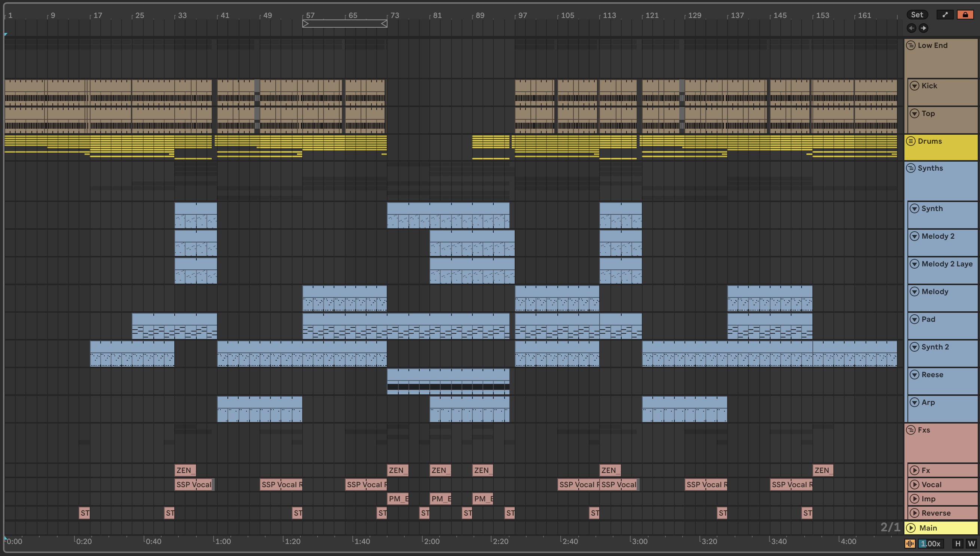The image size is (980, 556).
Task: Jump to the previous locator arrow
Action: [x=911, y=28]
